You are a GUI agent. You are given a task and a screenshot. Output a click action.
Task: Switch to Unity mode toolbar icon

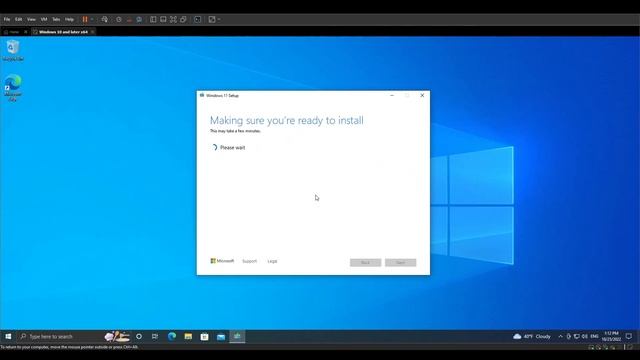(184, 19)
